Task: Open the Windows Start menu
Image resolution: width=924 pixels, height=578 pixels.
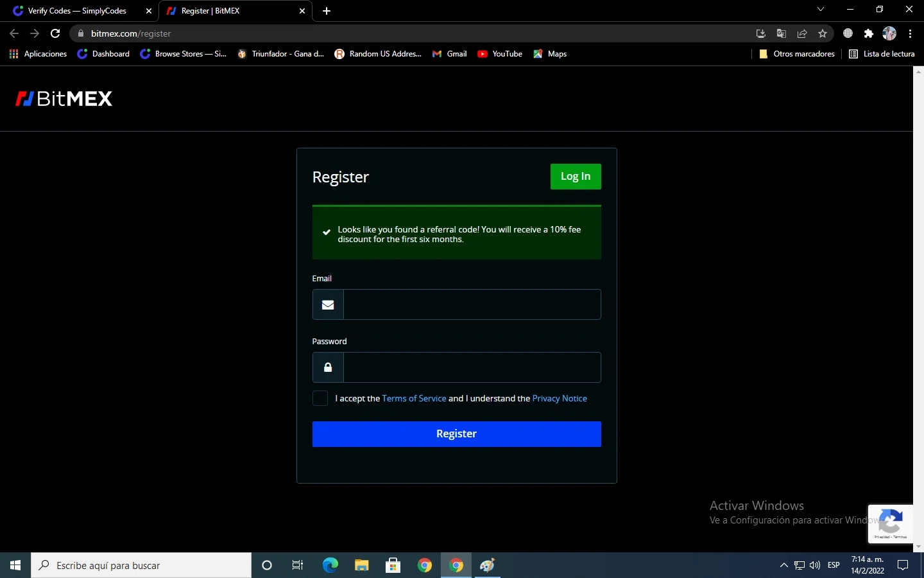Action: click(15, 565)
